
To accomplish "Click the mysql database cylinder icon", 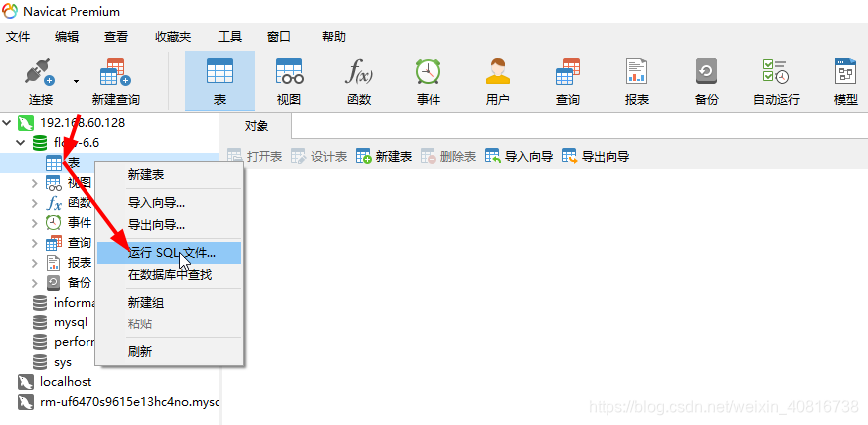I will [40, 322].
